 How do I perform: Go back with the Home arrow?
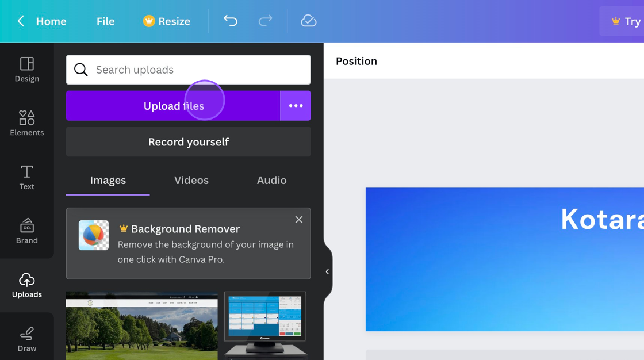[x=21, y=21]
